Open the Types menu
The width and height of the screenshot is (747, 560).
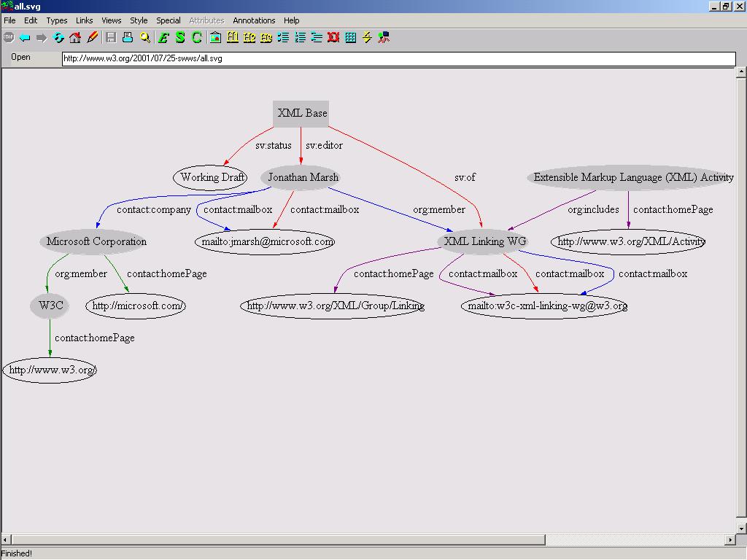pos(56,20)
